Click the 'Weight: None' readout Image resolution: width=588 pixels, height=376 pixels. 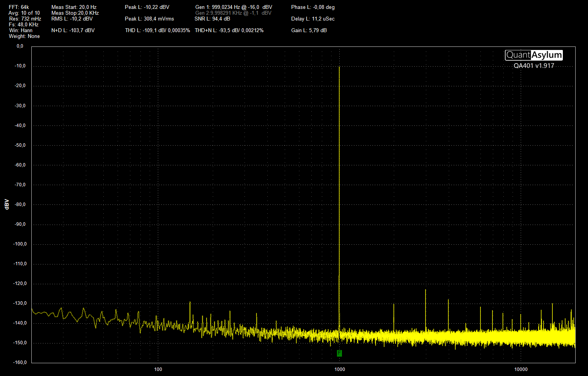click(x=24, y=36)
